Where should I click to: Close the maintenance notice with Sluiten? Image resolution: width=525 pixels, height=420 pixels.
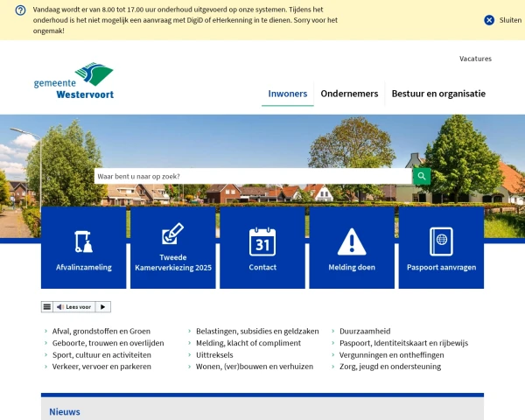click(x=503, y=19)
